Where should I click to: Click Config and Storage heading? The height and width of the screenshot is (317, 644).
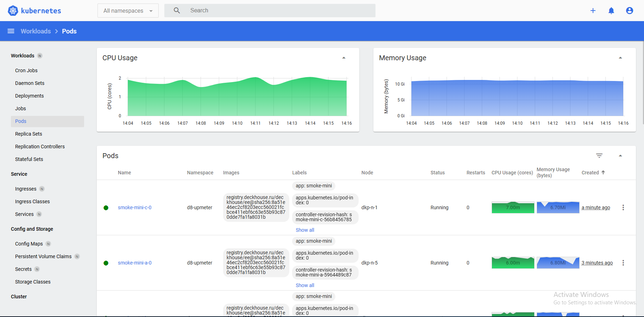point(32,229)
